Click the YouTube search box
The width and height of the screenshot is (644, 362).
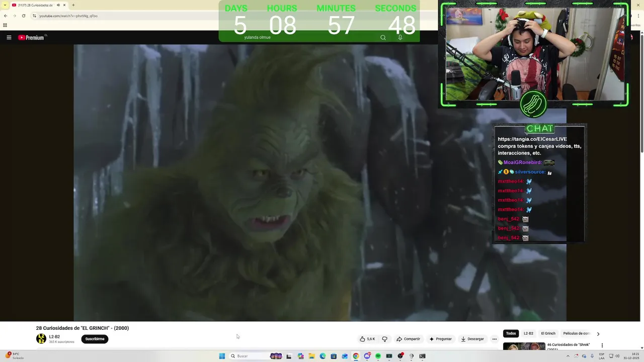pyautogui.click(x=307, y=38)
